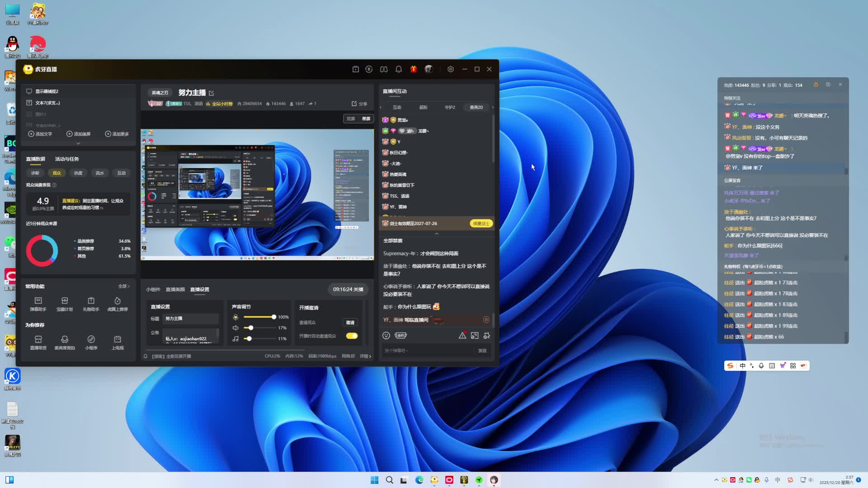Switch preview to 双屏 mode
868x488 pixels.
coord(351,119)
